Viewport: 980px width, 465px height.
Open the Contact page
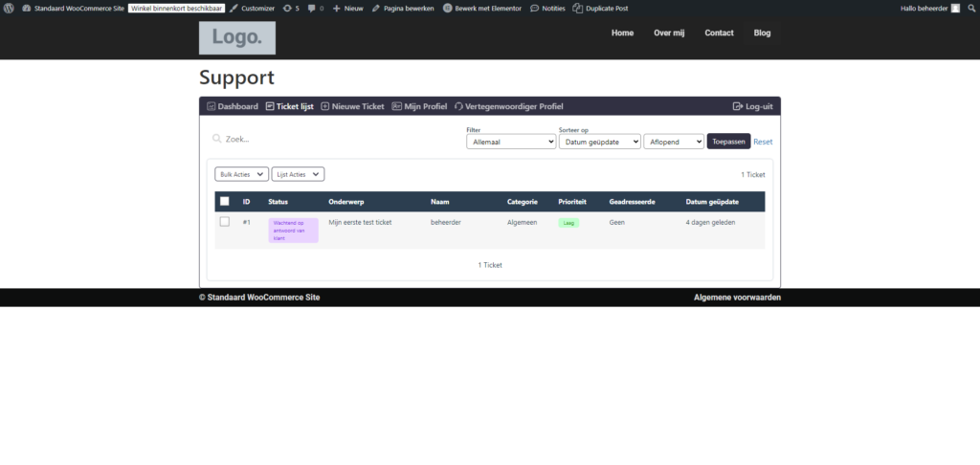[720, 33]
